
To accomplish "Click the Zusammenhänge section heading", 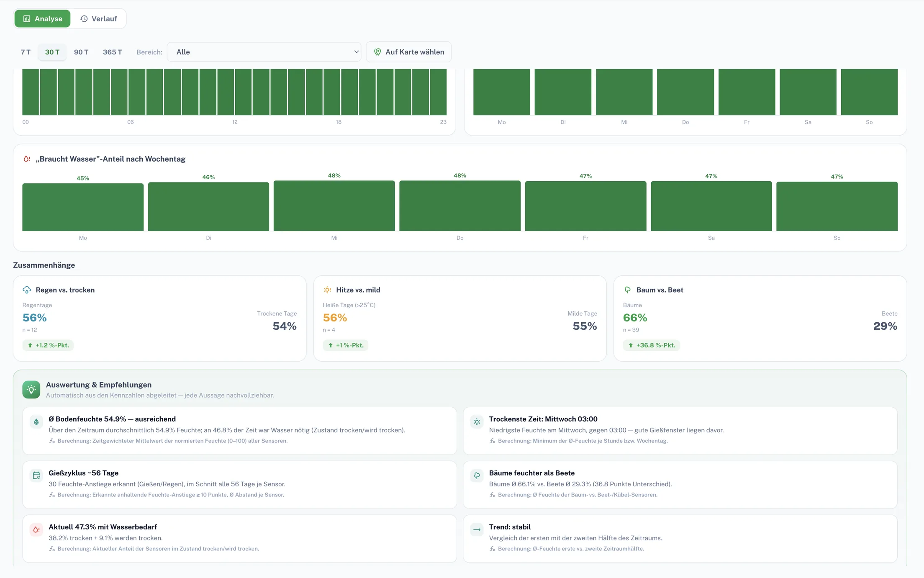I will [x=44, y=265].
